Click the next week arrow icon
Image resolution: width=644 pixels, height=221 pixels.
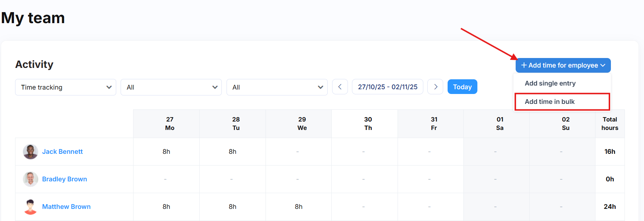(x=435, y=87)
